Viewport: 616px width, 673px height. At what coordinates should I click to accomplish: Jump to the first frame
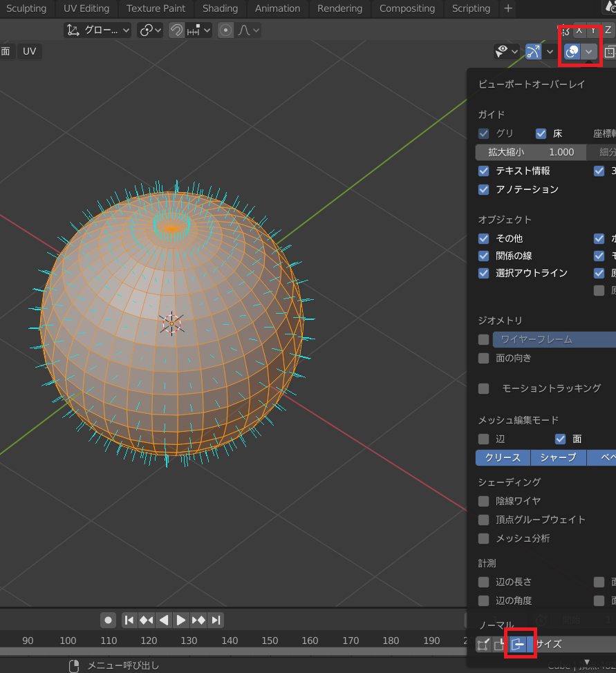tap(129, 620)
